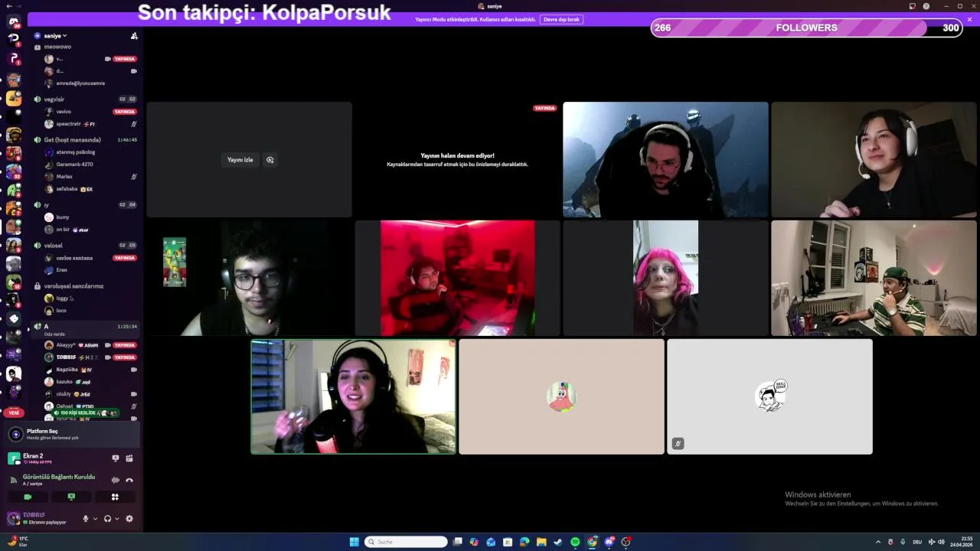The height and width of the screenshot is (551, 980).
Task: Expand headphone output options arrow
Action: [x=116, y=519]
